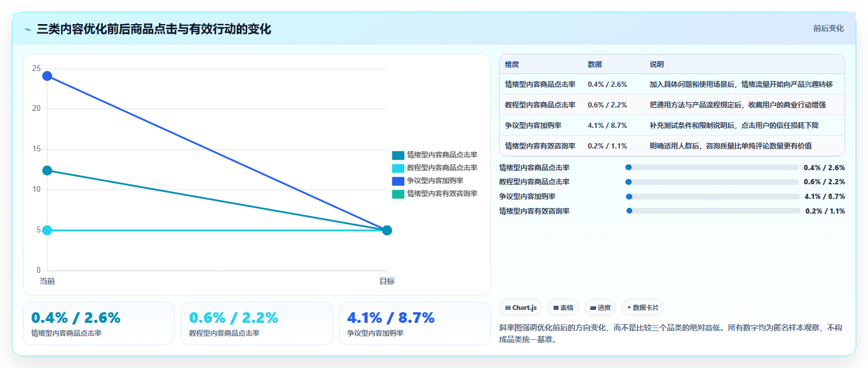The image size is (868, 368).
Task: Click table cell 0.6% / 2.2%
Action: [607, 105]
